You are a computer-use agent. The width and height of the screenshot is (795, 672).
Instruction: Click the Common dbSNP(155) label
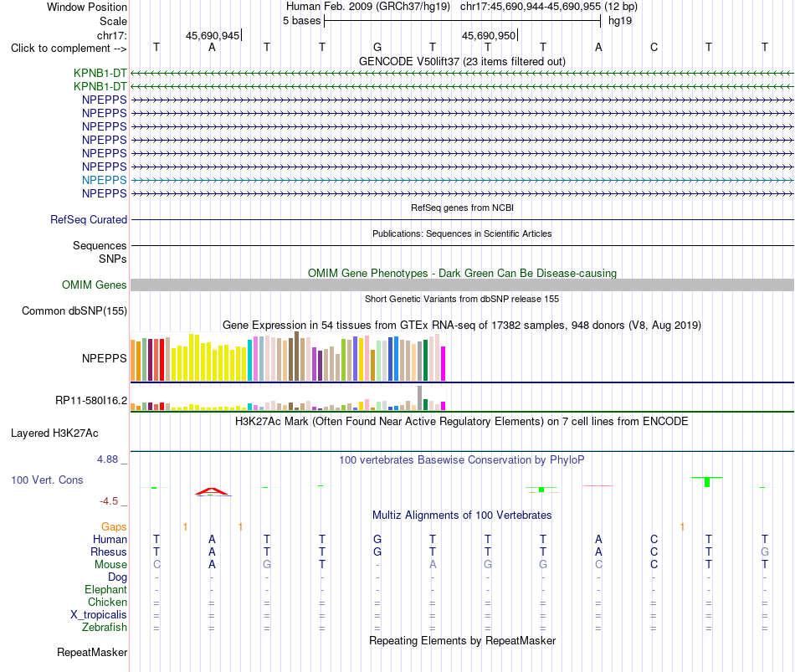coord(74,311)
